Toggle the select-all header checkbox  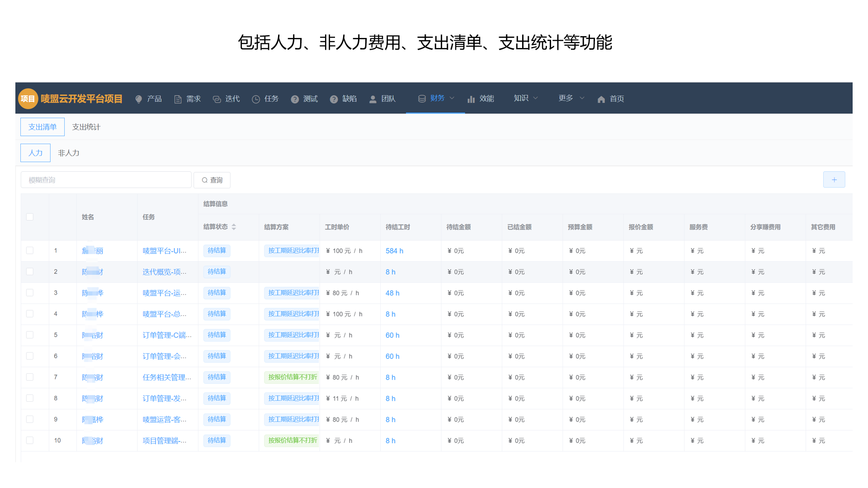(x=30, y=217)
